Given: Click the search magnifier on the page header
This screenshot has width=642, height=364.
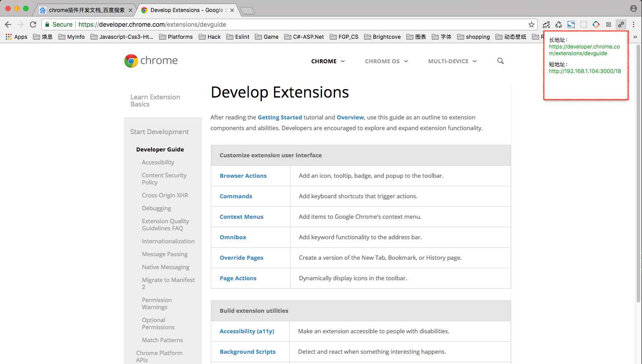Looking at the screenshot, I should pyautogui.click(x=500, y=61).
